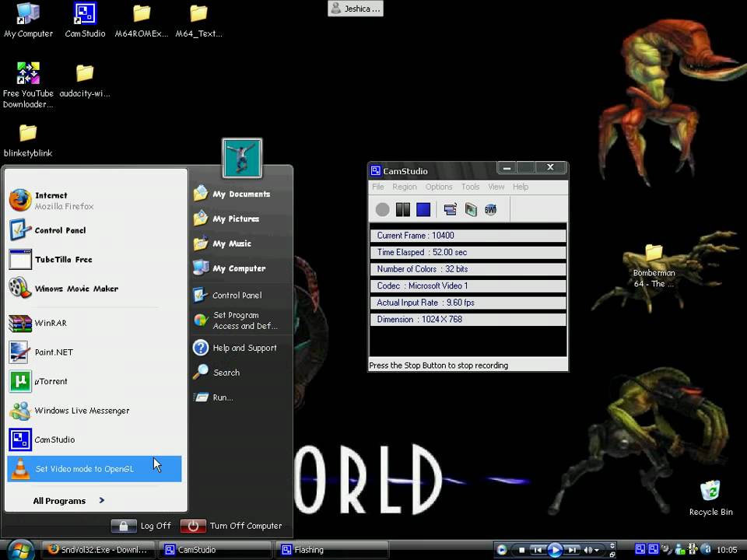The height and width of the screenshot is (560, 747).
Task: Open Help and Support
Action: (240, 348)
